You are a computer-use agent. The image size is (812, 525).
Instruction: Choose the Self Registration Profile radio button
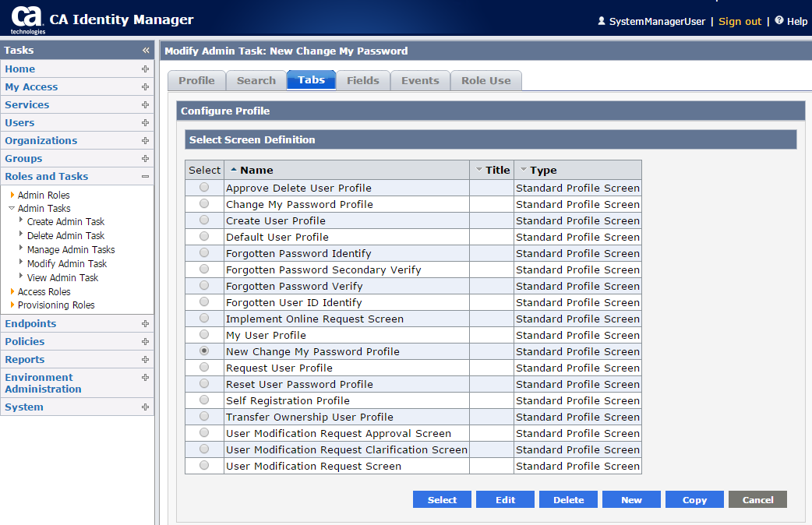click(204, 400)
